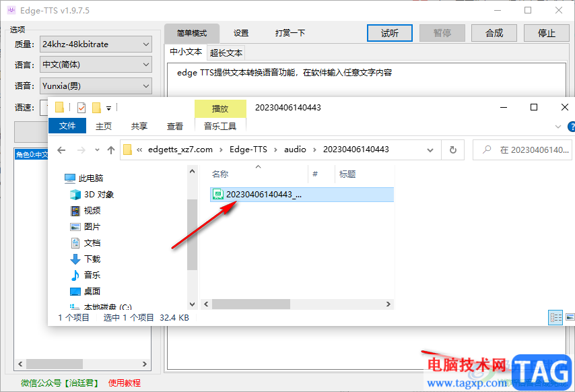Go back in Explorer navigation
The height and width of the screenshot is (392, 575).
click(62, 150)
